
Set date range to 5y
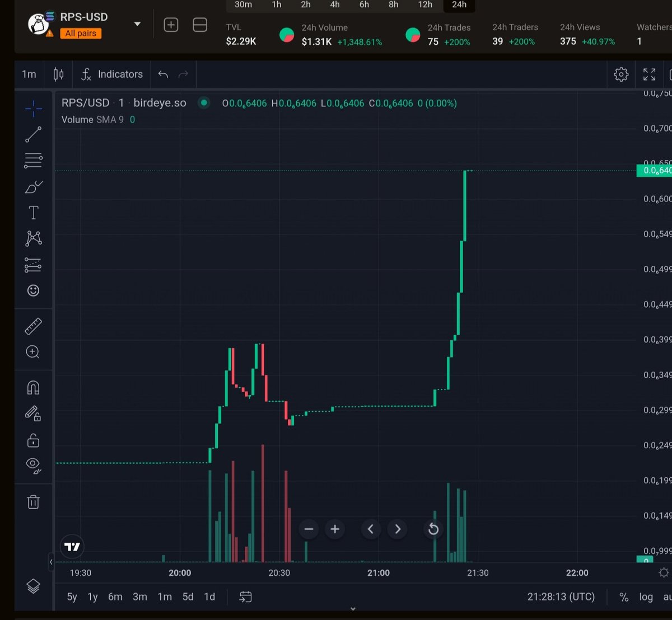72,596
